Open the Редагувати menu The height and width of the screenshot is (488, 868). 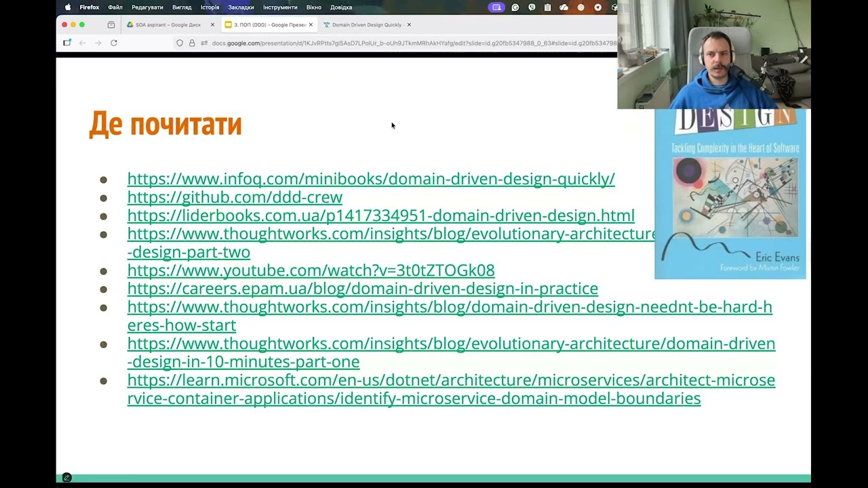(147, 7)
